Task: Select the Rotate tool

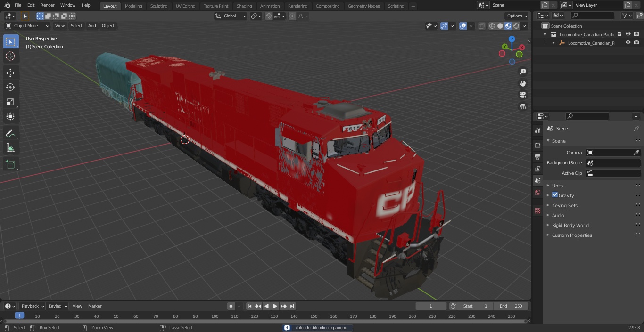Action: (10, 87)
